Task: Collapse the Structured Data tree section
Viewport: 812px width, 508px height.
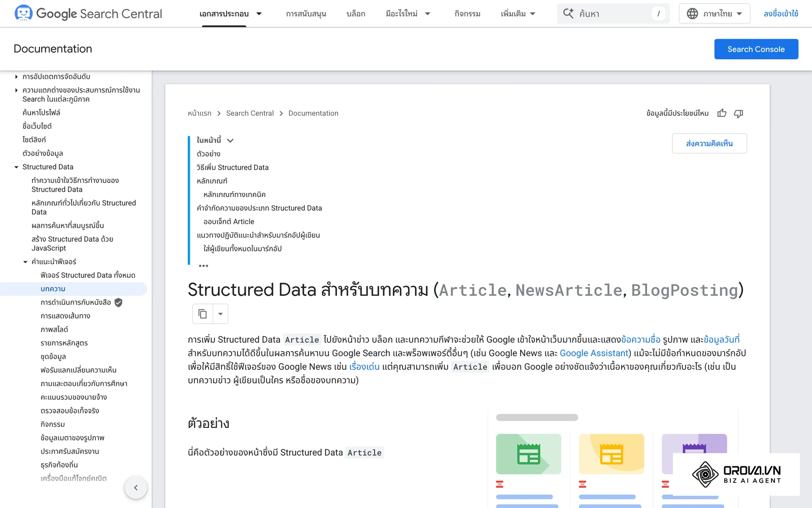Action: tap(16, 167)
